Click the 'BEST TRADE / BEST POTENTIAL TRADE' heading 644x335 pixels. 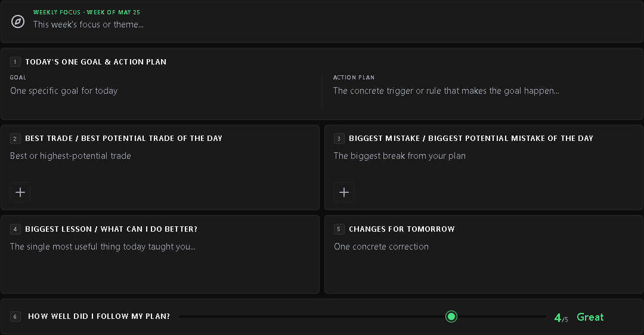tap(123, 139)
